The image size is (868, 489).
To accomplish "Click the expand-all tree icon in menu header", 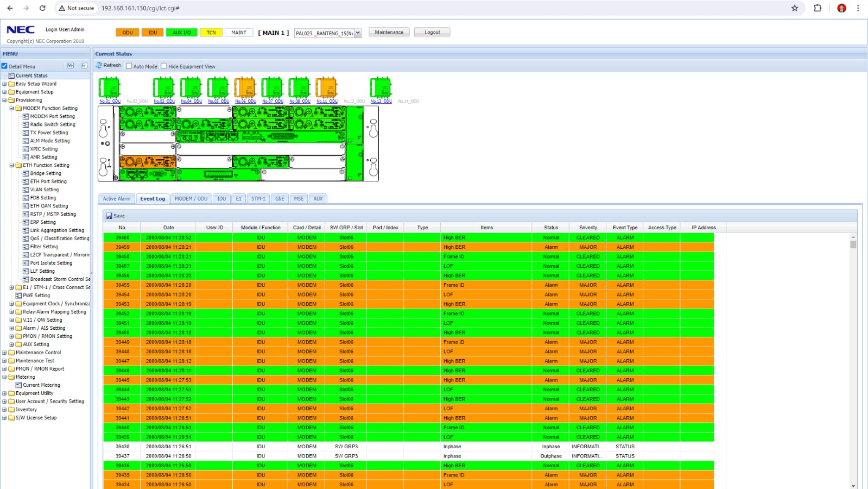I will (71, 65).
